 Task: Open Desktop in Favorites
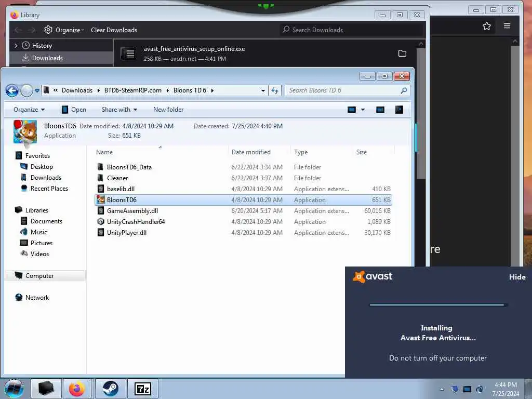(42, 167)
